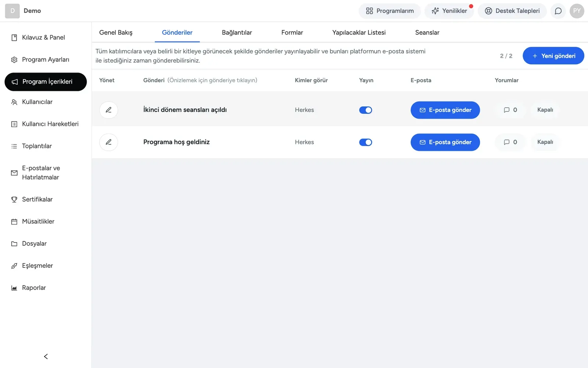
Task: Click Kapalı for Programa hoş geldiniz post
Action: pyautogui.click(x=545, y=142)
